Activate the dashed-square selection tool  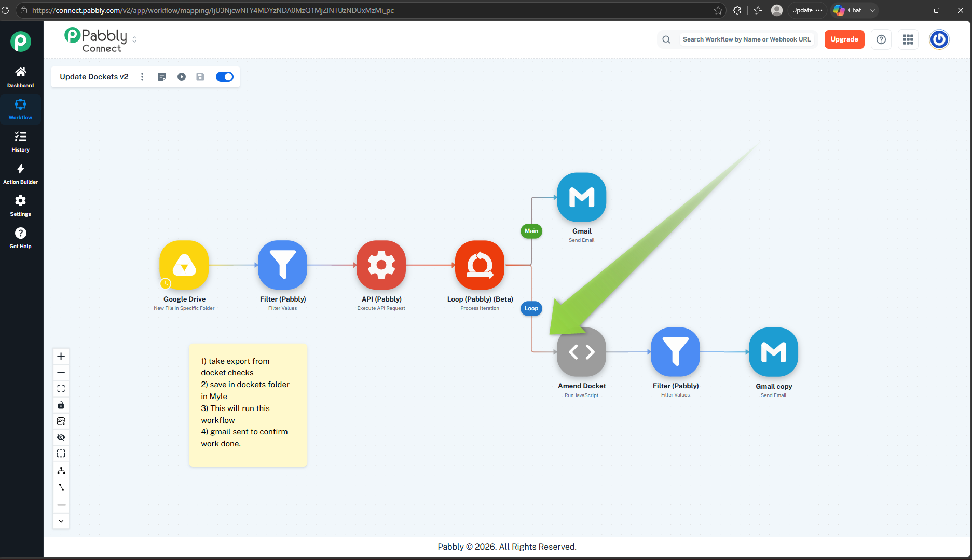pyautogui.click(x=61, y=454)
